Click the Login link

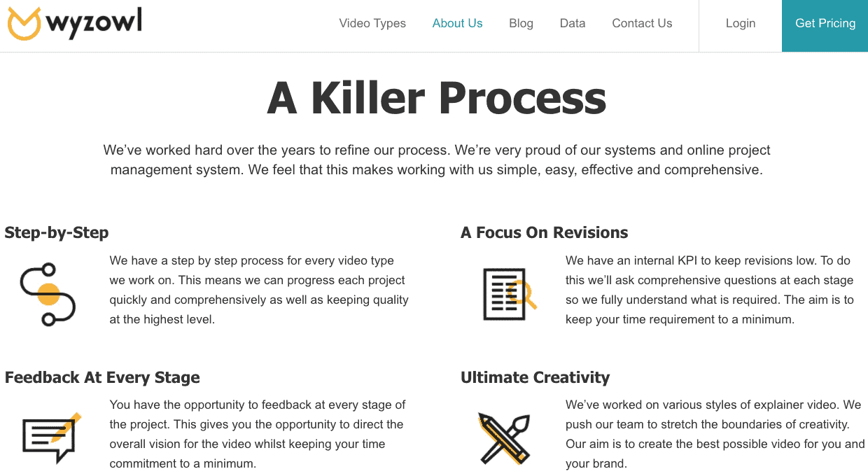click(740, 23)
